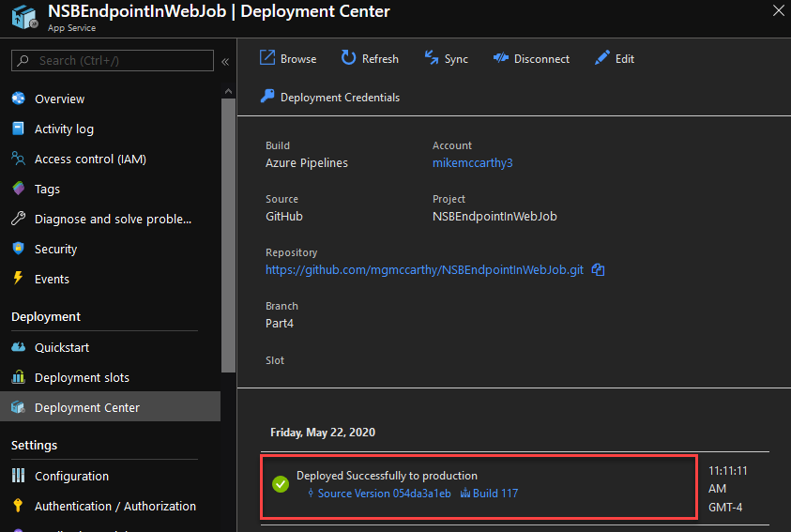Image resolution: width=791 pixels, height=532 pixels.
Task: Click 'Deployed Successfully to production' text
Action: point(387,476)
